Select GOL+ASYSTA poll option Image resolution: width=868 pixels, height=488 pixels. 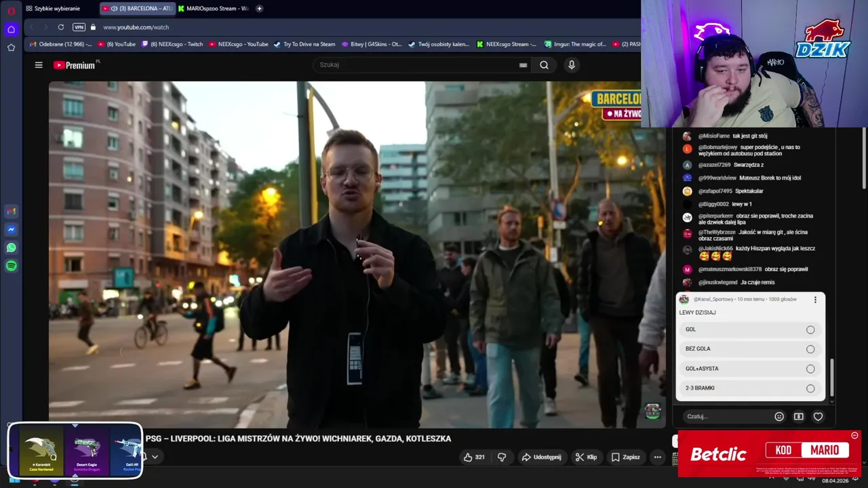click(x=750, y=369)
